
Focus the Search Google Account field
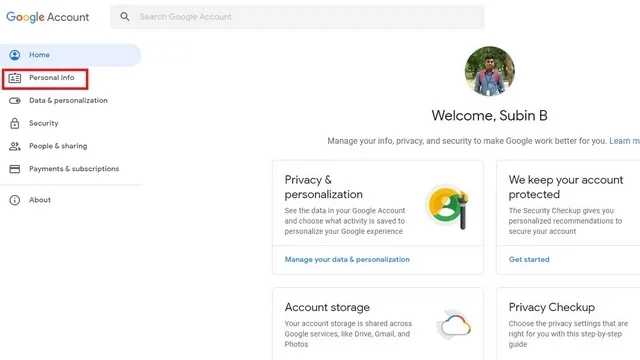(297, 17)
